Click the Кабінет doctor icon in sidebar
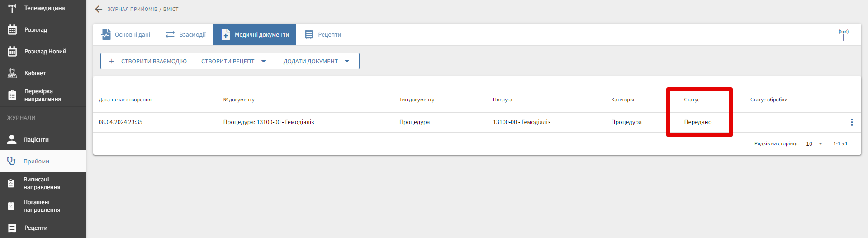The image size is (868, 238). (x=12, y=73)
